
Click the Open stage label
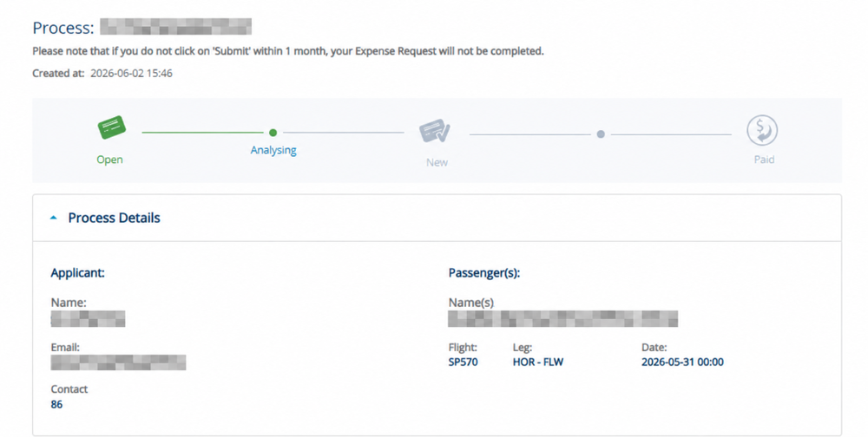coord(109,160)
